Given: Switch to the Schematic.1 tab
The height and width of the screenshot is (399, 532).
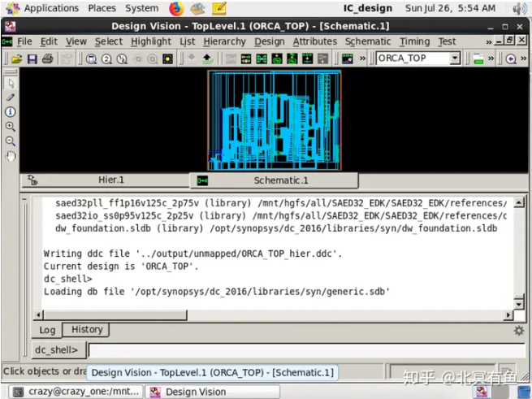Looking at the screenshot, I should [x=274, y=180].
